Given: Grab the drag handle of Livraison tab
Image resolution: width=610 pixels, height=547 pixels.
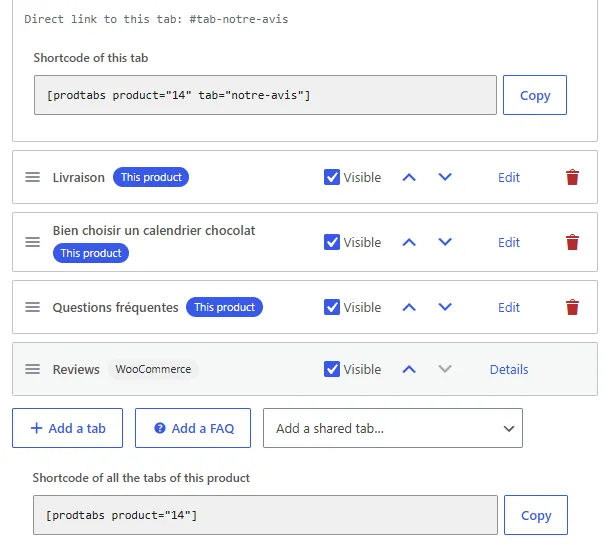Looking at the screenshot, I should (x=32, y=177).
